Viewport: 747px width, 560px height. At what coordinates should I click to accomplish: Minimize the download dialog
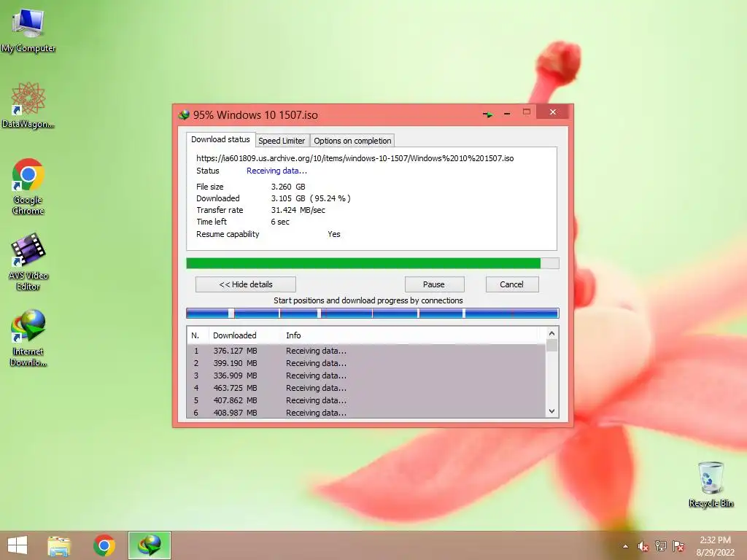click(507, 114)
